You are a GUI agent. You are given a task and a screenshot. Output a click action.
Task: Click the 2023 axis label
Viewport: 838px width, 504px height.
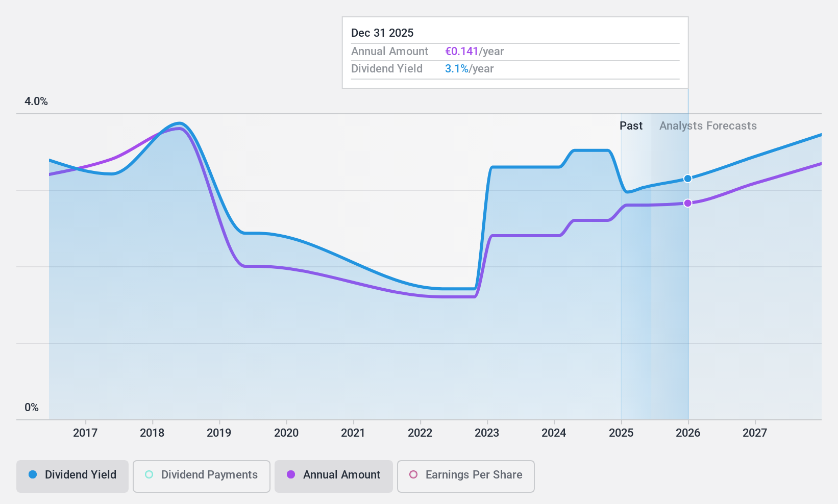[487, 433]
